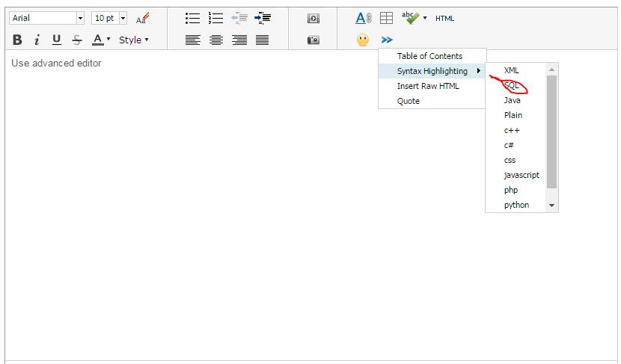Click the Use advanced editor text area
The width and height of the screenshot is (621, 364).
(311, 205)
